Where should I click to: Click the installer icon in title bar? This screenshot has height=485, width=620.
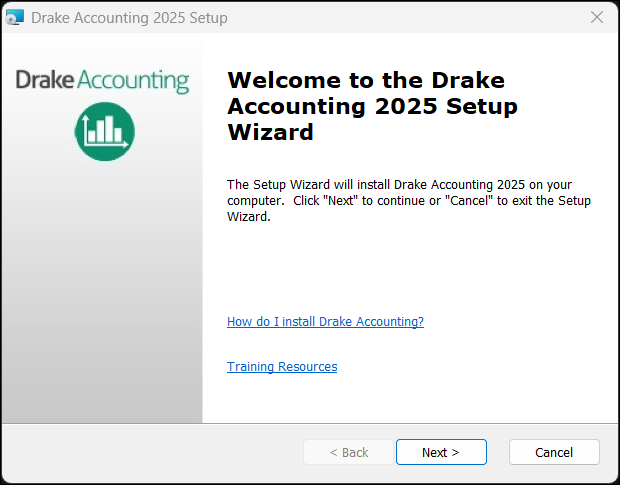click(14, 18)
